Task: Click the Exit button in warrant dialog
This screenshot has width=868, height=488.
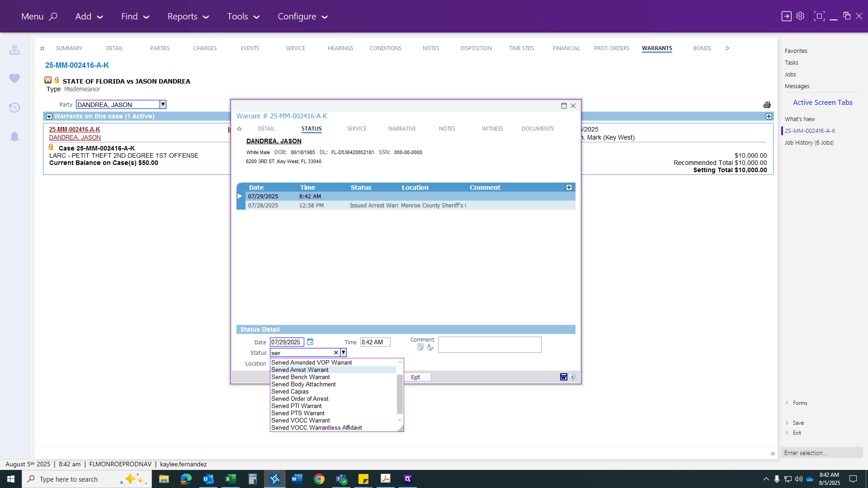Action: (415, 377)
